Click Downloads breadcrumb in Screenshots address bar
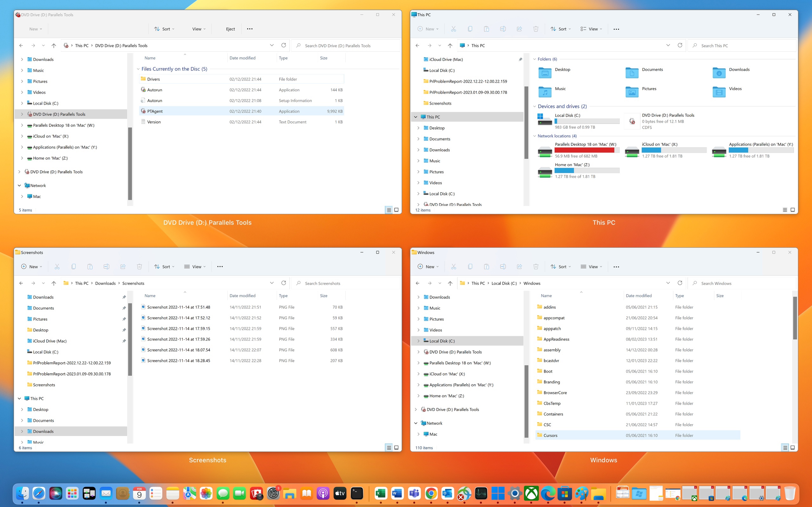 pyautogui.click(x=105, y=283)
